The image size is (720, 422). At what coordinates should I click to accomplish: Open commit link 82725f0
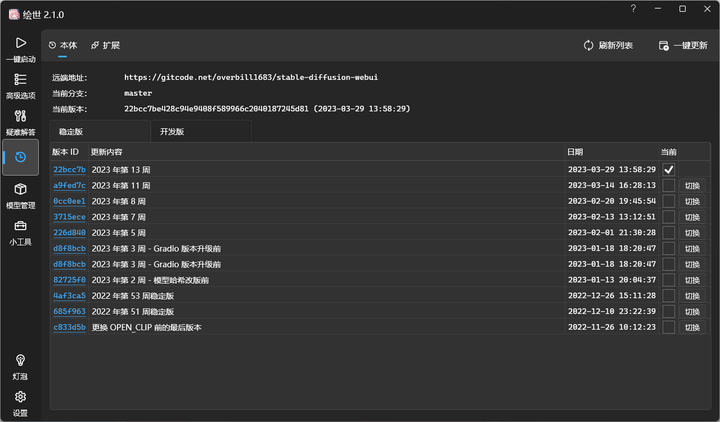tap(69, 280)
